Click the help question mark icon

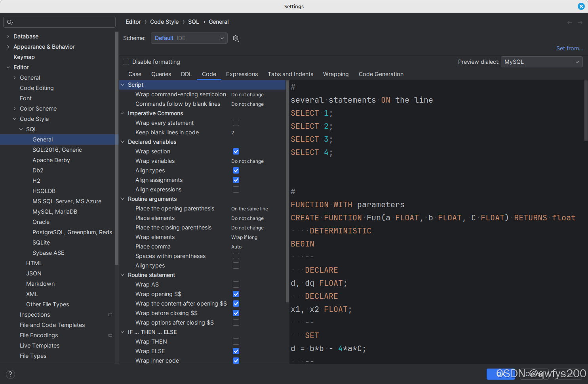pyautogui.click(x=11, y=374)
